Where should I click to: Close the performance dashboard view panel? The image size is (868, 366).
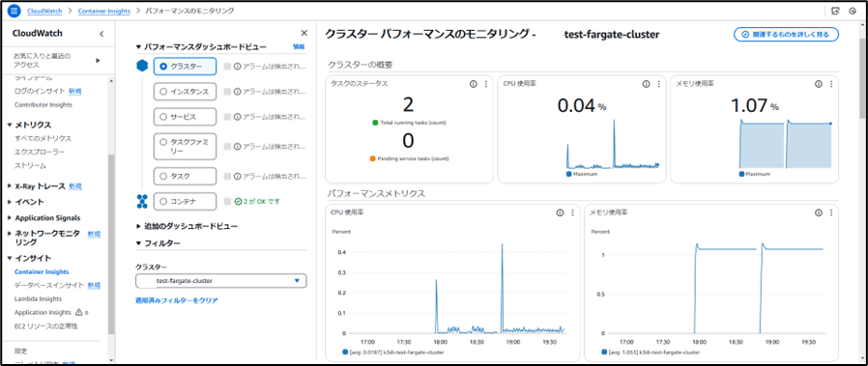[304, 33]
